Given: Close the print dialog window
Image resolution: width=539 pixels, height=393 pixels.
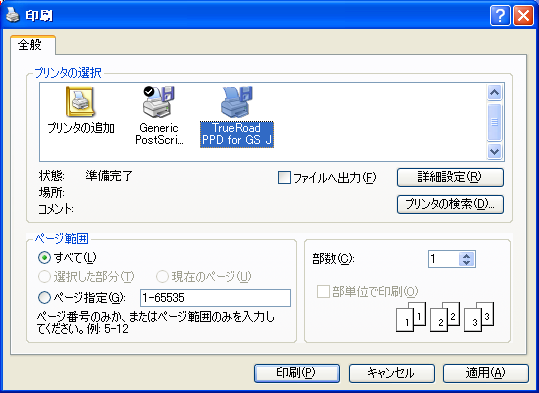Looking at the screenshot, I should (523, 15).
